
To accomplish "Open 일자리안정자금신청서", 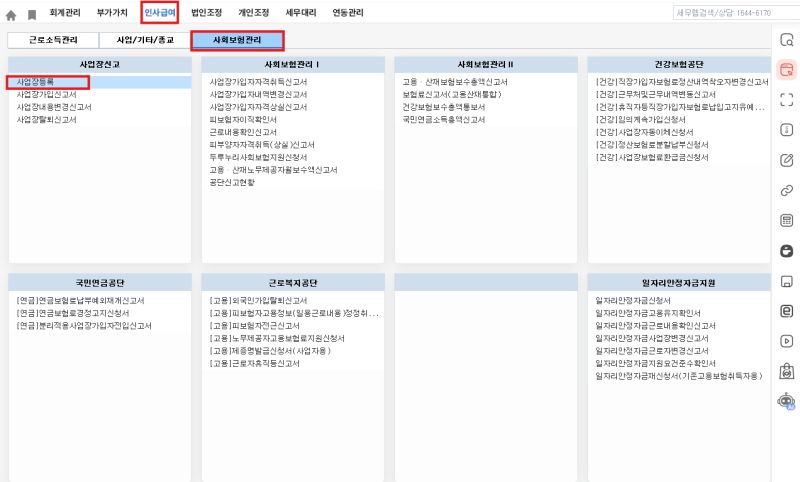I will click(633, 301).
